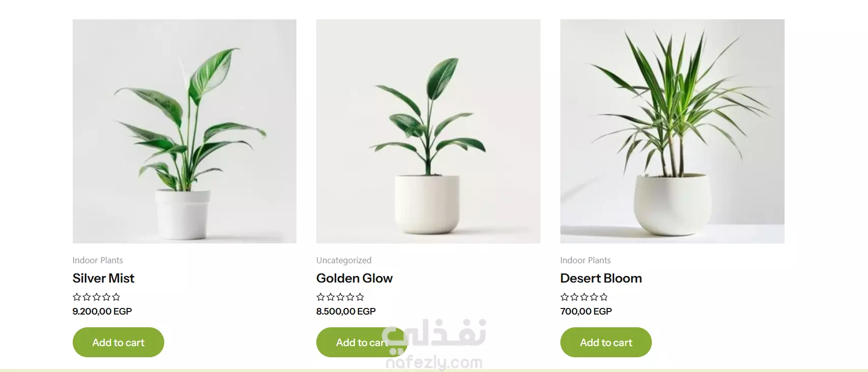
Task: Click the Silver Mist plant photo
Action: tap(185, 131)
